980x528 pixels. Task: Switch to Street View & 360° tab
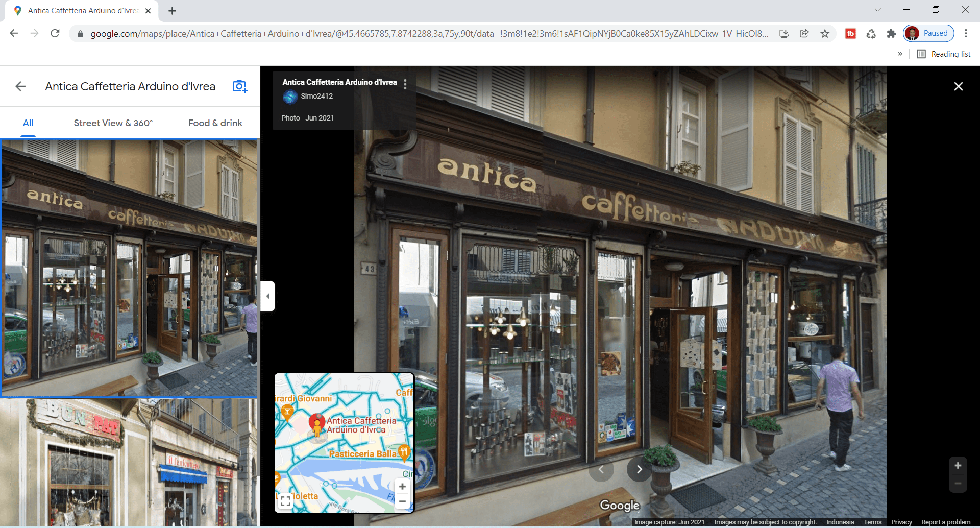[113, 123]
